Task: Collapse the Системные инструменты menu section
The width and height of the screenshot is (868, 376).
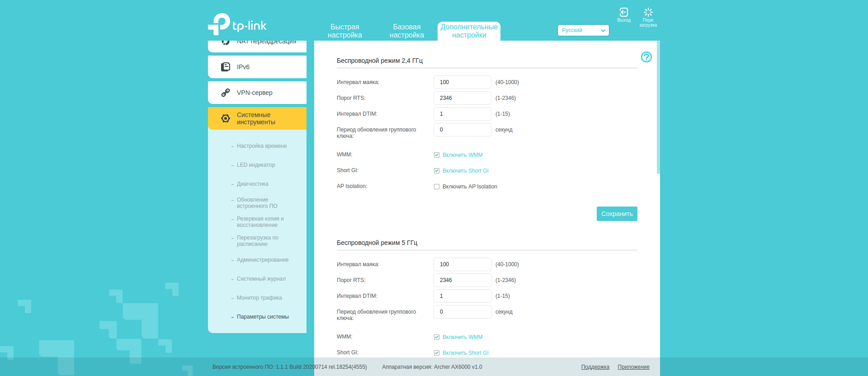Action: (257, 118)
